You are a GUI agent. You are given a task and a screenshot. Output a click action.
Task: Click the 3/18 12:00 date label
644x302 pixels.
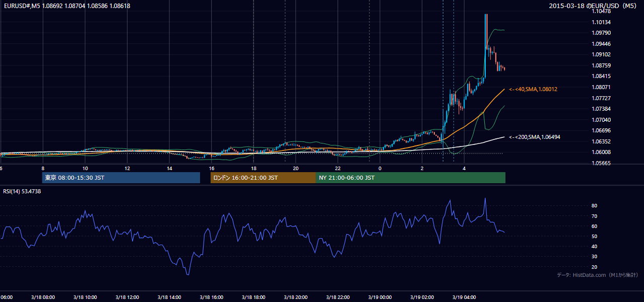click(x=127, y=297)
